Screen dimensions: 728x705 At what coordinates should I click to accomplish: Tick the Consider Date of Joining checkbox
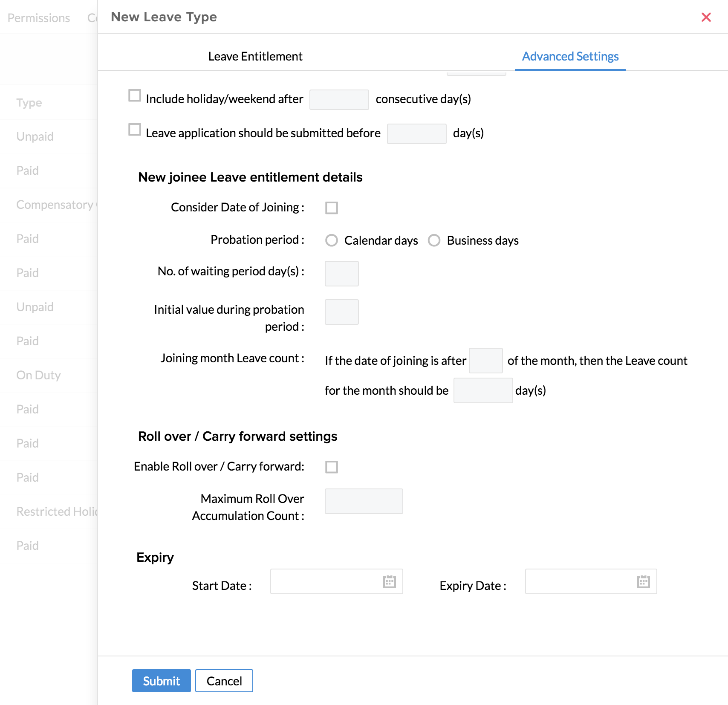pyautogui.click(x=332, y=208)
